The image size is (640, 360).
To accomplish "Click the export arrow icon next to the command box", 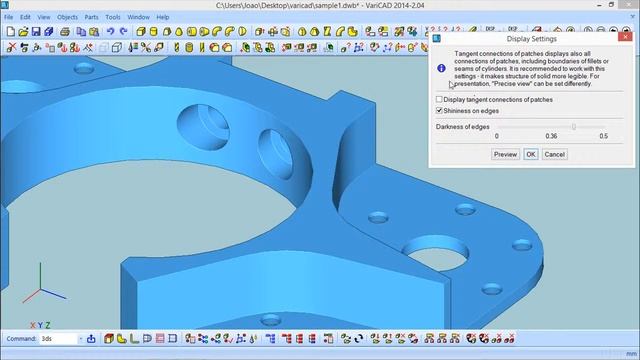I will click(x=91, y=338).
